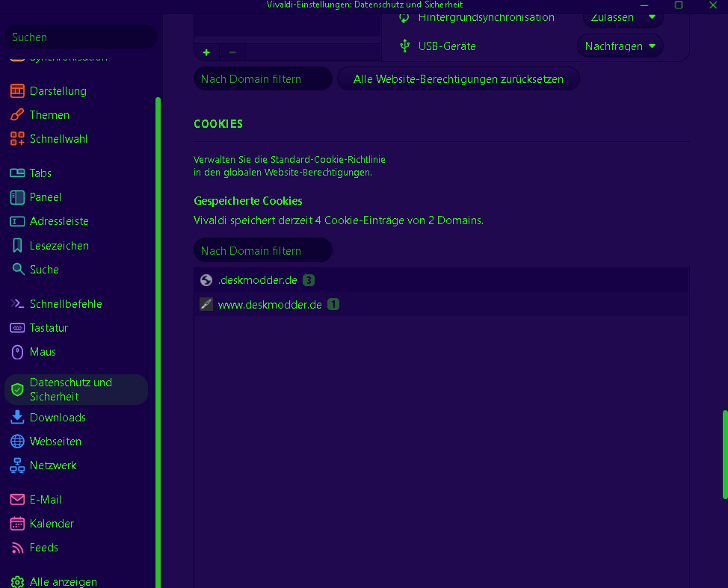The width and height of the screenshot is (728, 588).
Task: Open the Lesezeichen bookmark icon
Action: (x=17, y=246)
